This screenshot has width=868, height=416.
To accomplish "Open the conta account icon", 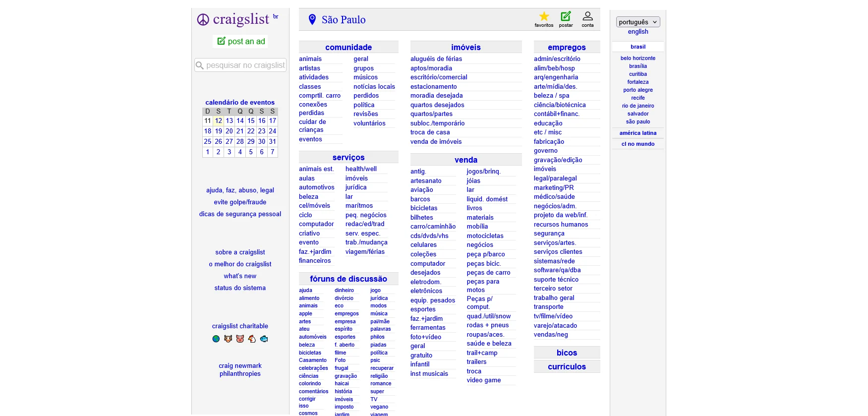I will click(587, 16).
